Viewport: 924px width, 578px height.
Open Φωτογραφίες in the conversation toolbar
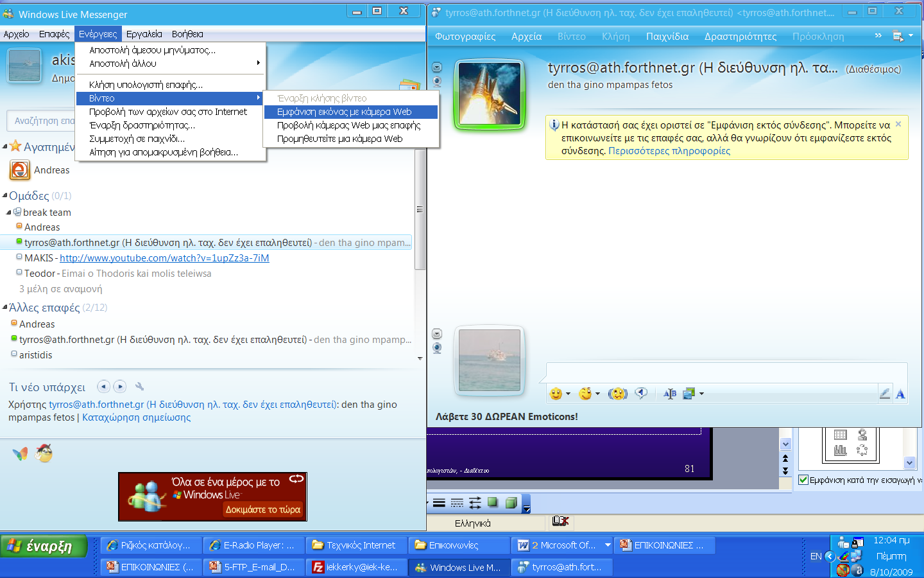point(465,37)
